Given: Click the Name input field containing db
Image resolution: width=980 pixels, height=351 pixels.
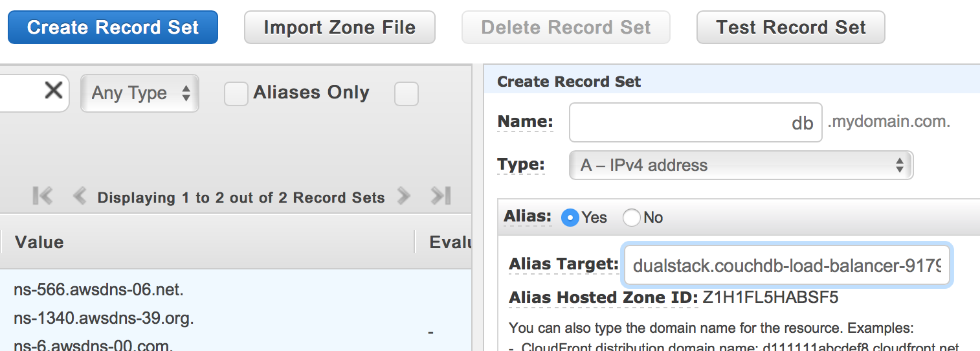Looking at the screenshot, I should click(695, 122).
